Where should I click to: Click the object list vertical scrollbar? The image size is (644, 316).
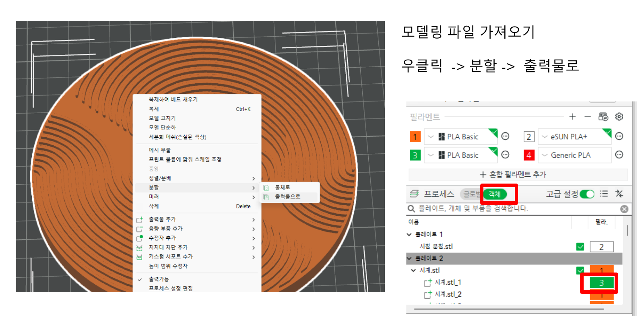click(x=627, y=230)
